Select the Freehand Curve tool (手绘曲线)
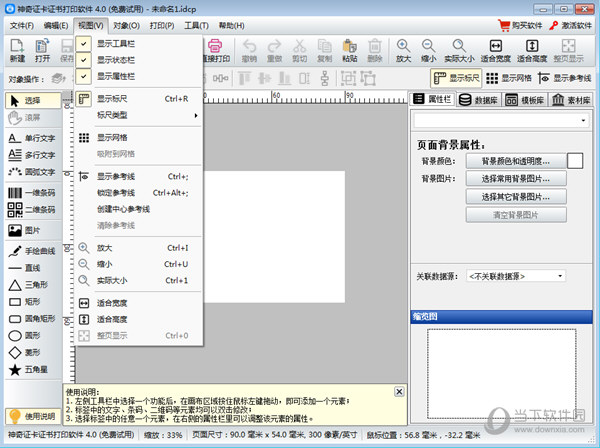 click(33, 251)
